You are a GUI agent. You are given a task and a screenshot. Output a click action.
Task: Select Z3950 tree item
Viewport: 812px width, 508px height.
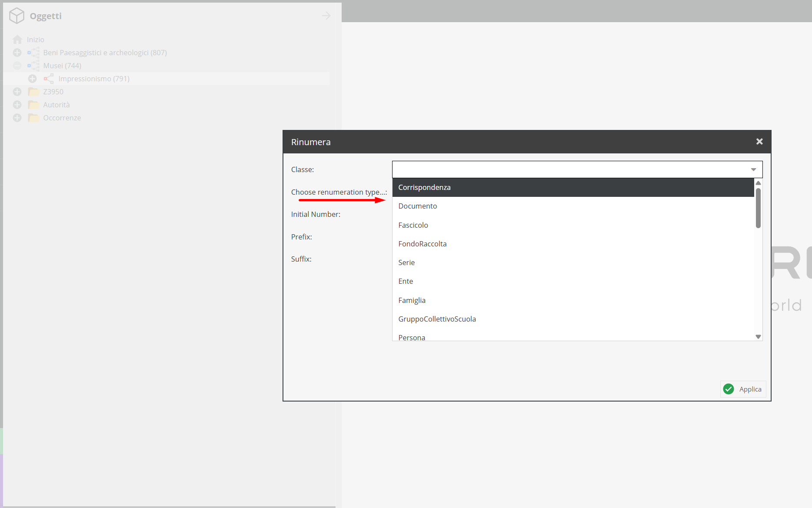[53, 92]
